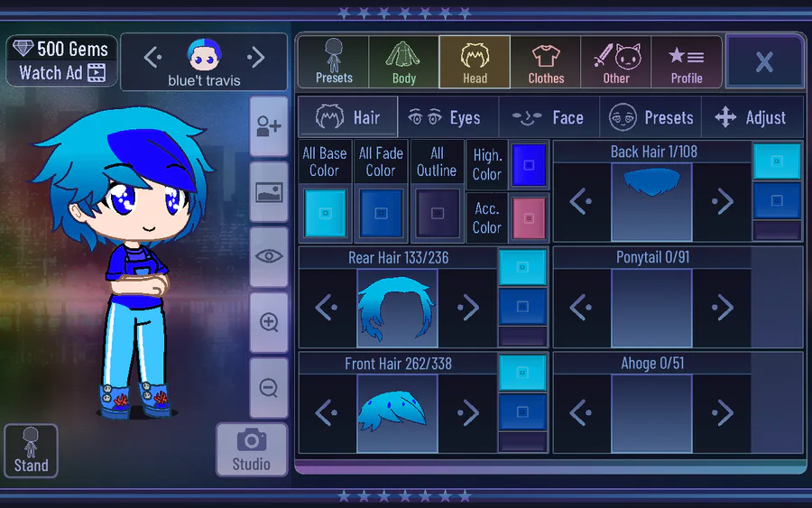The height and width of the screenshot is (508, 812).
Task: Switch to the Body tab
Action: (404, 62)
